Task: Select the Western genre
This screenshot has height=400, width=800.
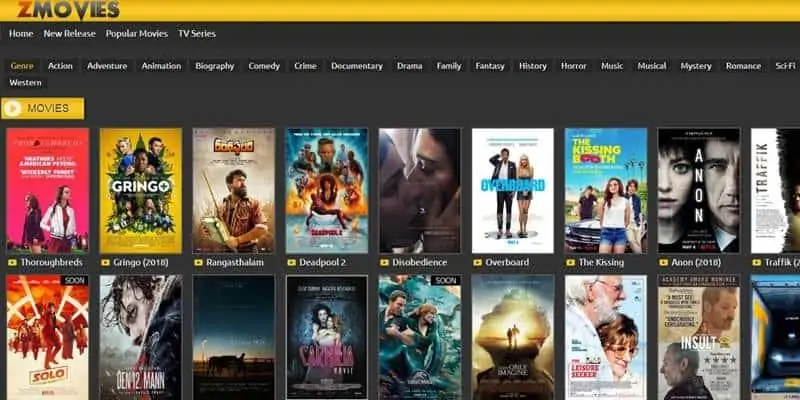Action: click(x=25, y=83)
